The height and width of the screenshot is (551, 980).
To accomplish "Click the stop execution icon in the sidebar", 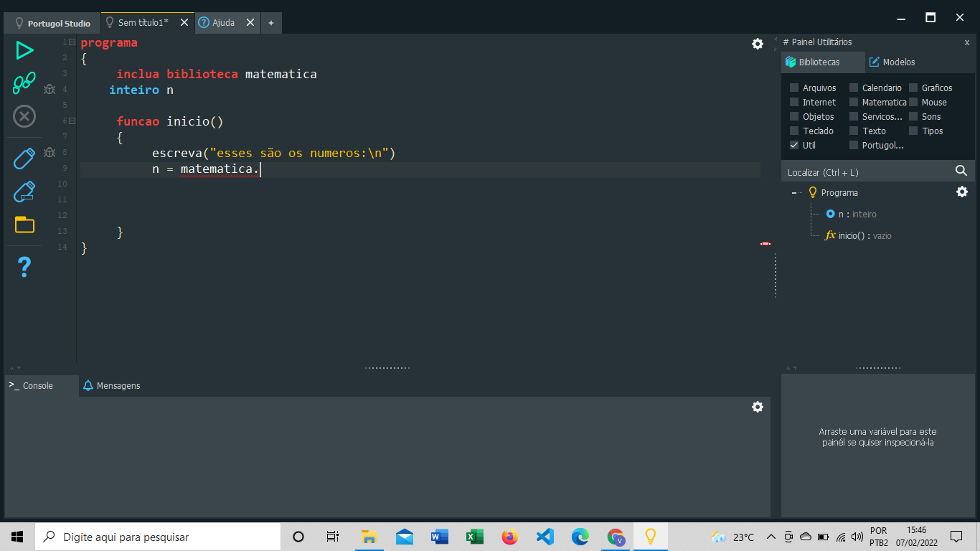I will pyautogui.click(x=24, y=116).
